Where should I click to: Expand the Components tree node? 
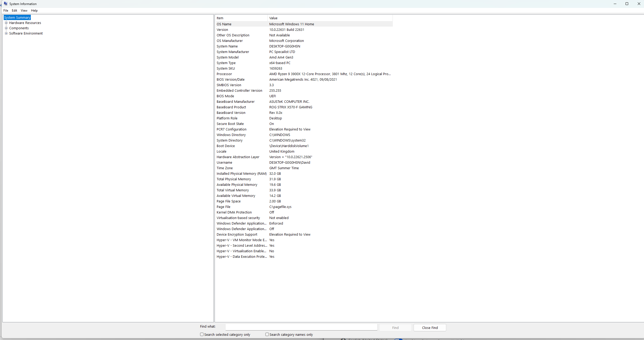tap(6, 28)
